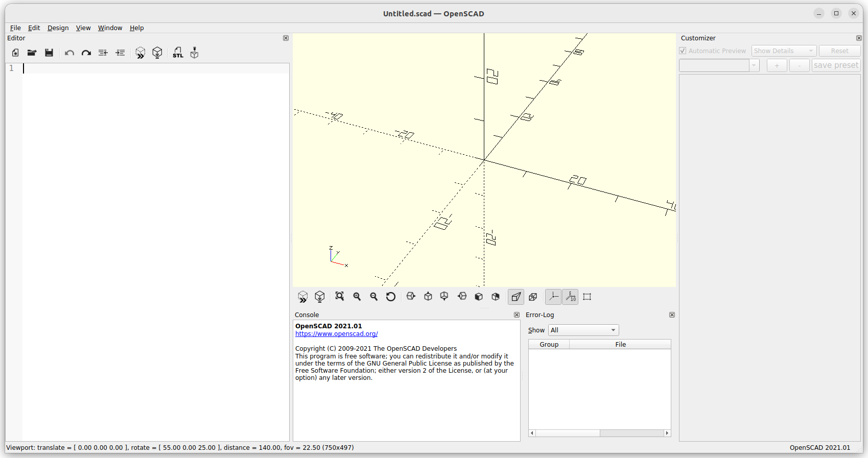Render the model from editor toolbar
Screen dimensions: 868x458
tap(157, 53)
